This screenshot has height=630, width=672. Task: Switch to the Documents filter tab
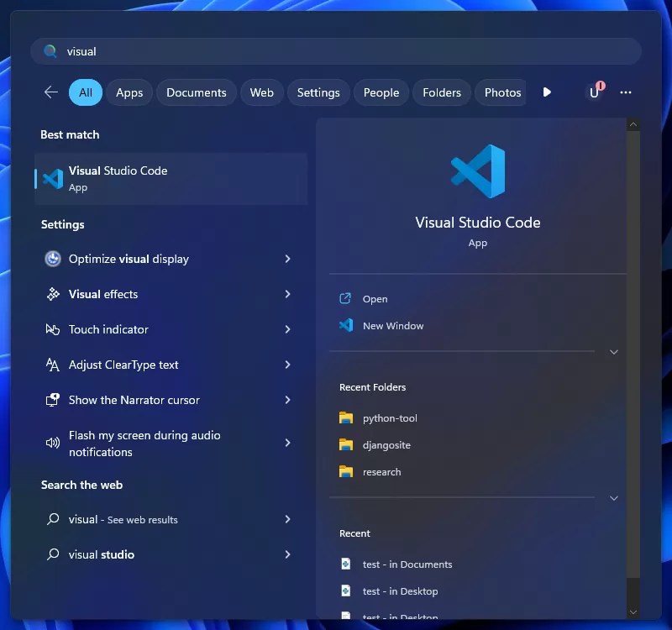196,92
